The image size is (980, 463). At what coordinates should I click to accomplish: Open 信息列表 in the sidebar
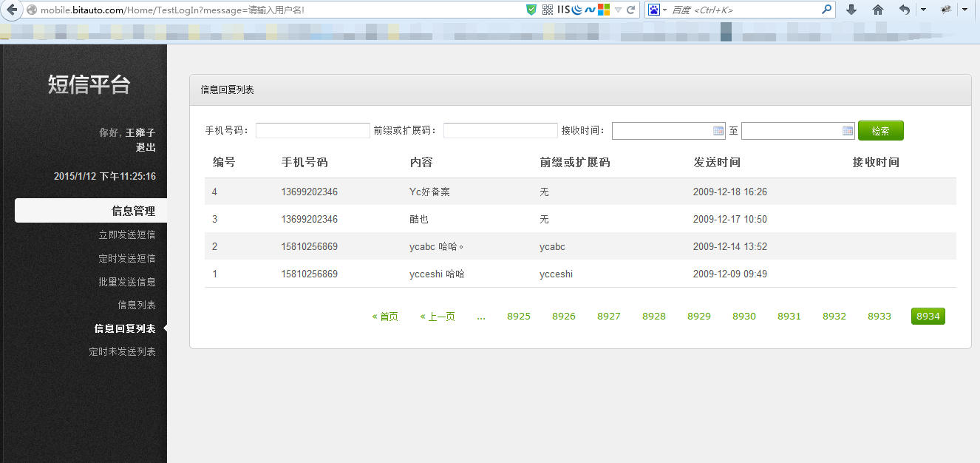point(137,305)
